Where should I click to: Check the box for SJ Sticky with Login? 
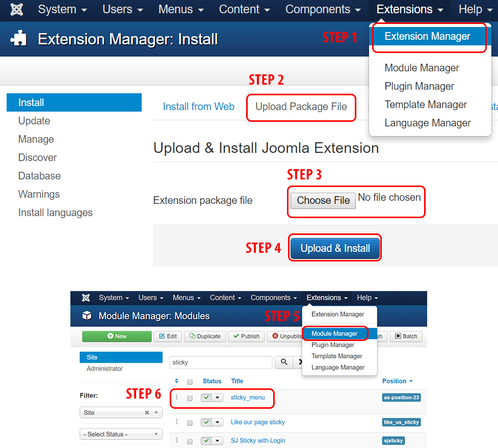tap(190, 441)
